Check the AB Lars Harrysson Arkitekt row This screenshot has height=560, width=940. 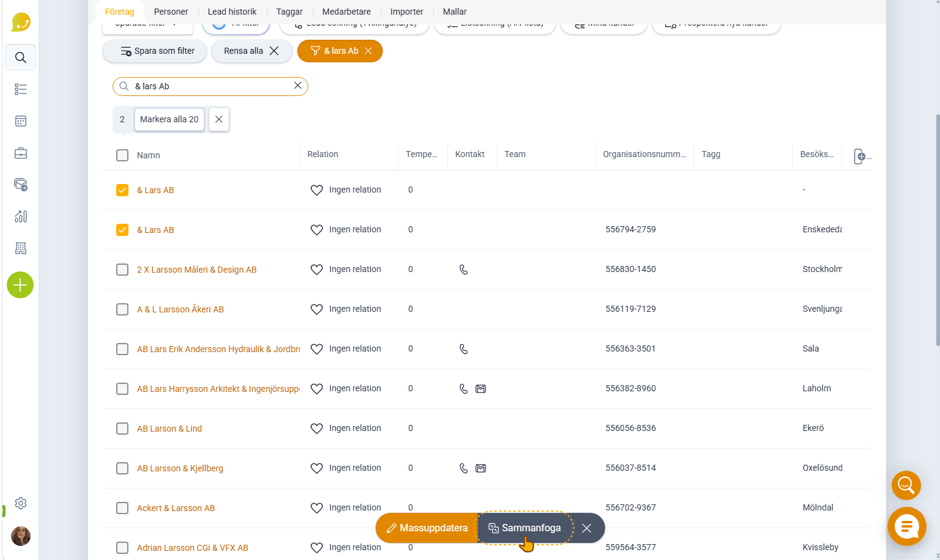click(x=122, y=389)
